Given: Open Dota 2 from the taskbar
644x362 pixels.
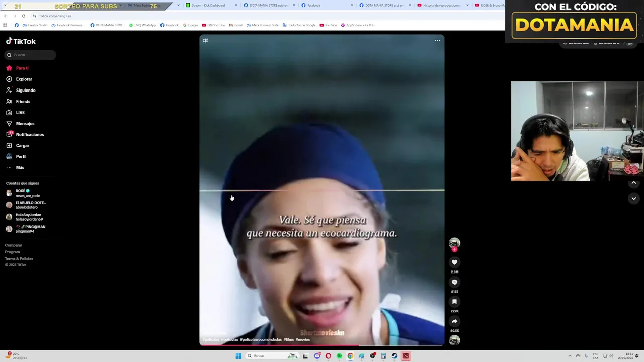Looking at the screenshot, I should click(406, 356).
